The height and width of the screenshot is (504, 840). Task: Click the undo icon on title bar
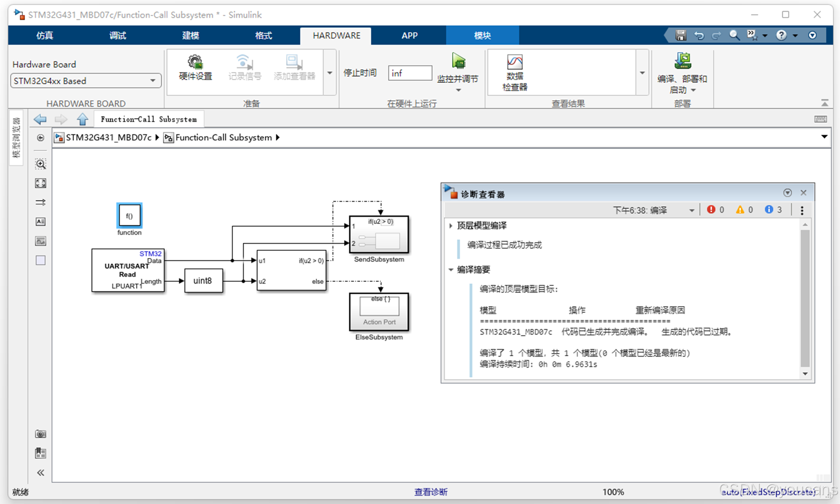(x=699, y=35)
